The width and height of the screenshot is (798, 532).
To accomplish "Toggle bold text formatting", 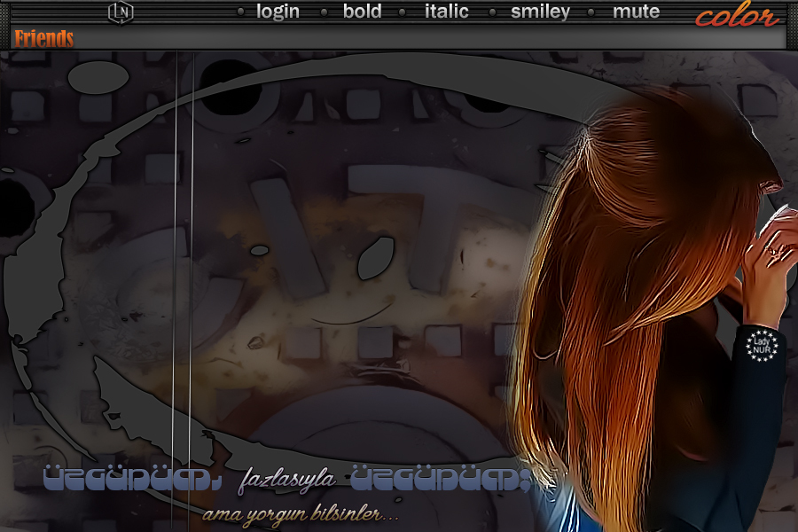I will (362, 12).
